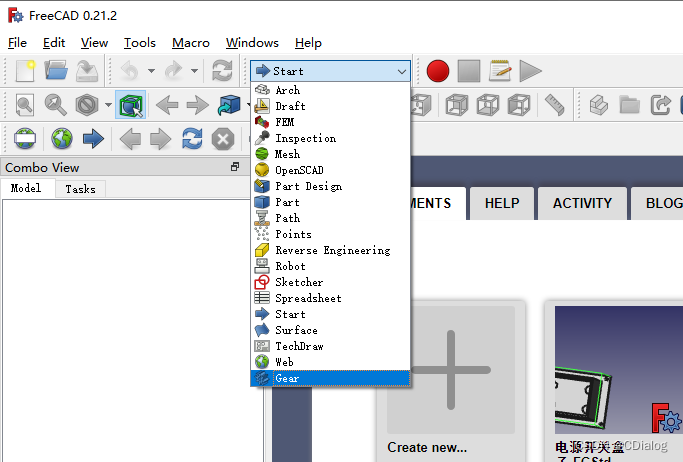Toggle the bounding box selection icon

coord(131,105)
